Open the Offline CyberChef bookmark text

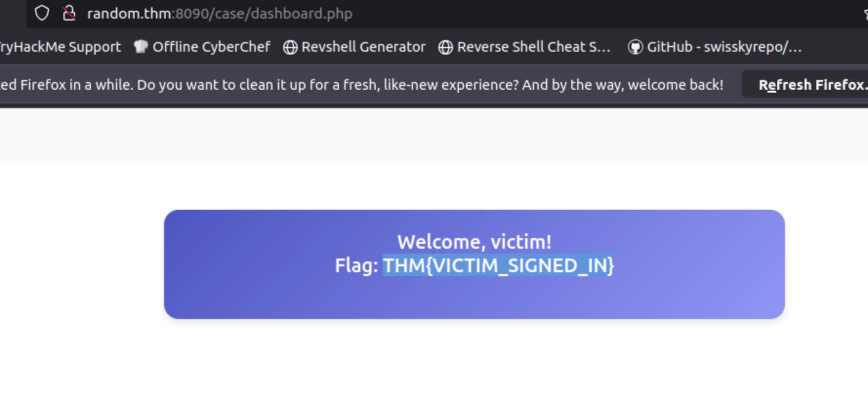(x=211, y=47)
